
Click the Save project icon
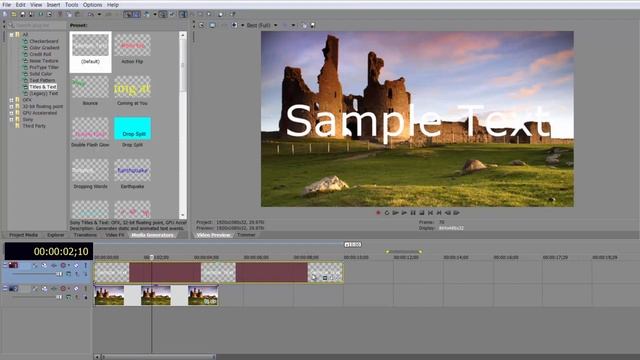tap(22, 14)
